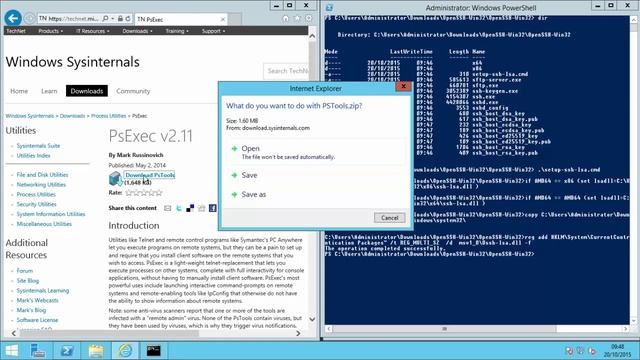The image size is (640, 360).
Task: Open File Explorer from the taskbar
Action: 96,351
